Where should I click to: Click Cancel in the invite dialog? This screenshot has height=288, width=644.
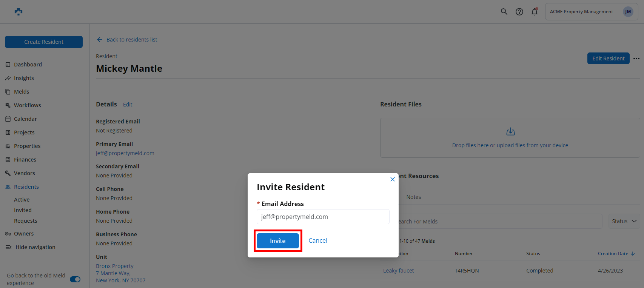click(x=318, y=240)
